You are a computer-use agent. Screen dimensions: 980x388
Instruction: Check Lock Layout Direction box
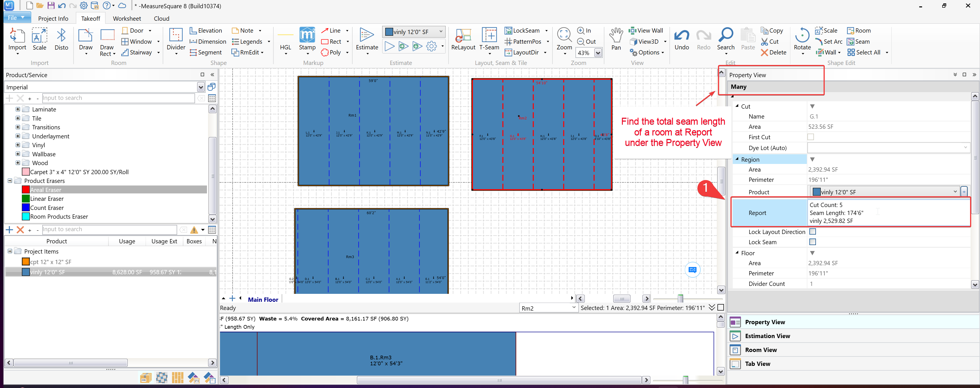pyautogui.click(x=813, y=231)
